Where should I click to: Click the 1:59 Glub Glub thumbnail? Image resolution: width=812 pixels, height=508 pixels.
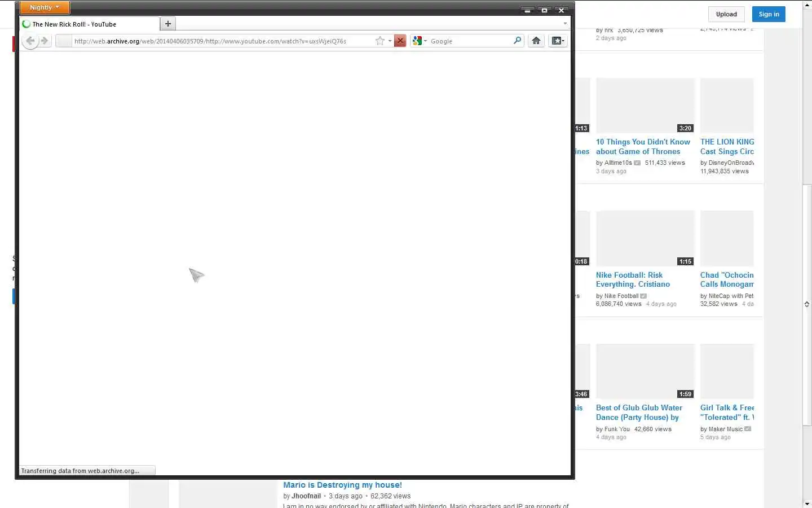tap(645, 371)
